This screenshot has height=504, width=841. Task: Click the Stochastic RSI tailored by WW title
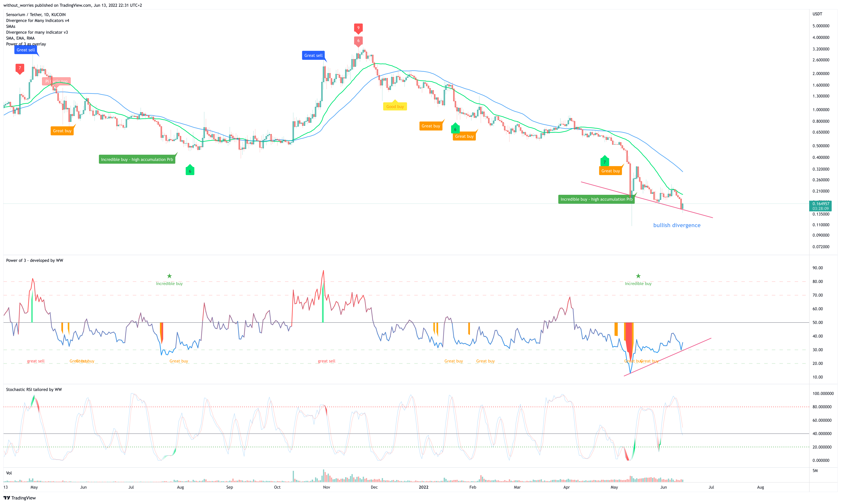(34, 390)
